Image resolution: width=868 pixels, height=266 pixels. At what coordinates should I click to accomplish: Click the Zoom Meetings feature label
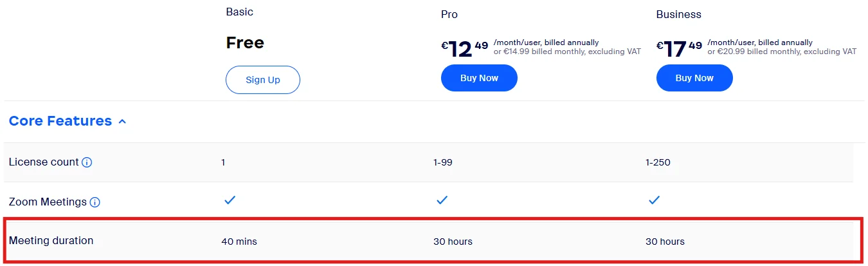pyautogui.click(x=48, y=202)
